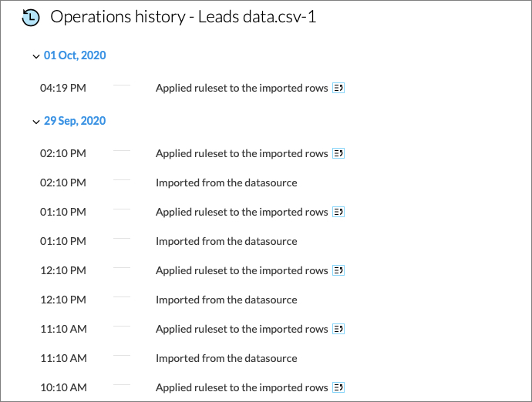Select 12:10 PM Imported from the datasource entry
The width and height of the screenshot is (532, 402).
click(226, 300)
